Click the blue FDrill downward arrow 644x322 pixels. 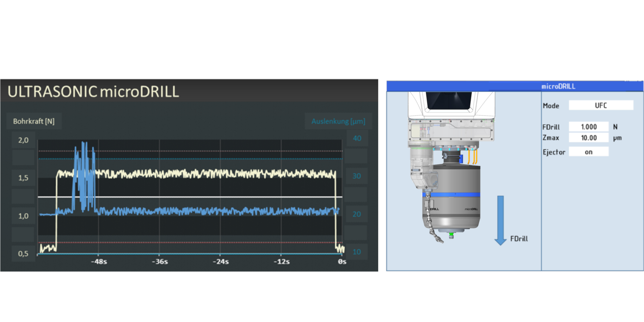500,220
